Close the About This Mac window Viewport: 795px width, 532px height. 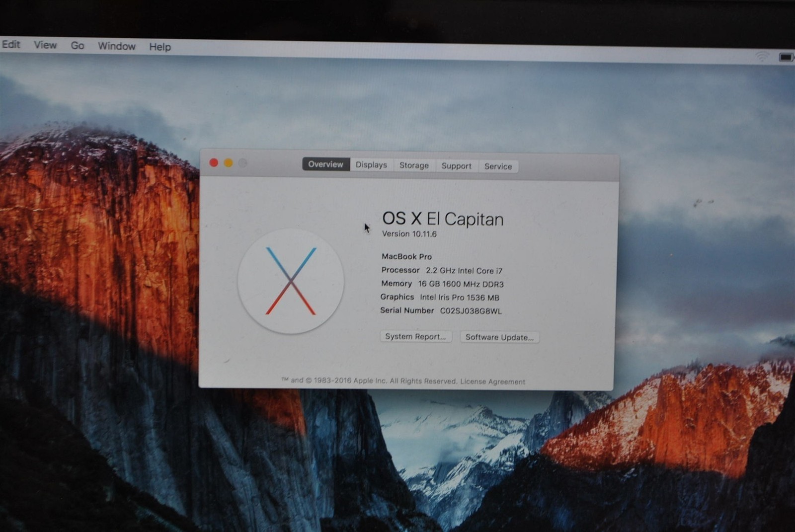pyautogui.click(x=214, y=162)
